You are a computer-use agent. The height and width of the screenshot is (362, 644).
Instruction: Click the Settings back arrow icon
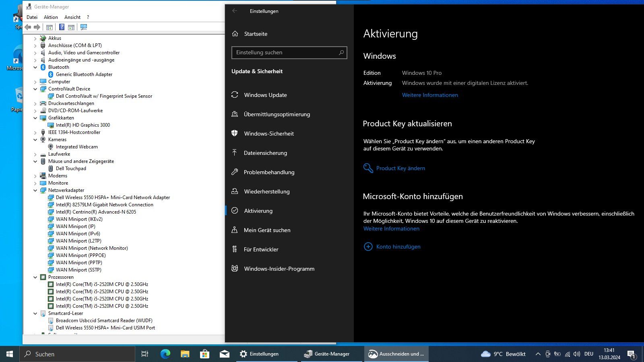click(235, 11)
